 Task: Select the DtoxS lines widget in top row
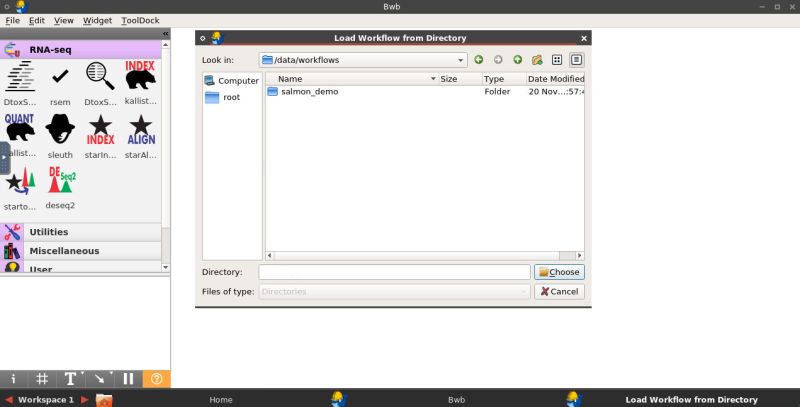click(x=20, y=76)
